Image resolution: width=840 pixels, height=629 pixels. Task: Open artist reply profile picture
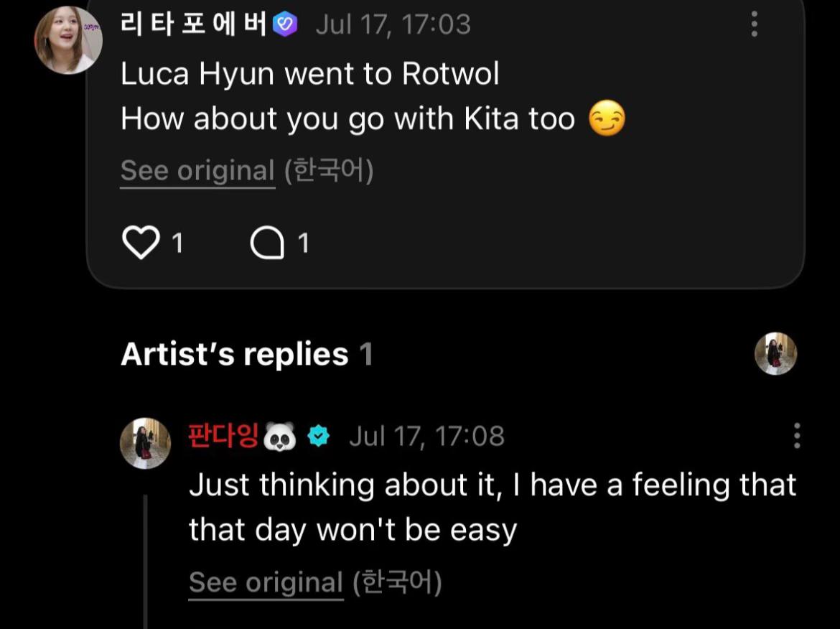145,444
